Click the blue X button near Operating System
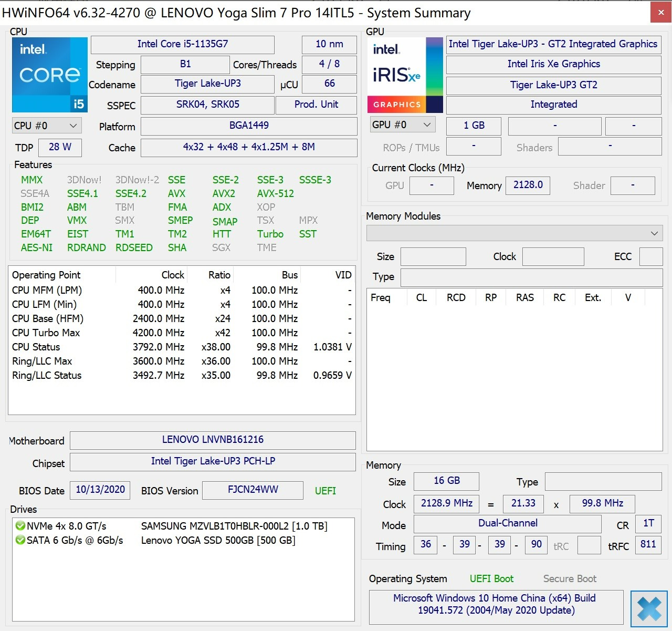This screenshot has height=631, width=672. click(649, 609)
